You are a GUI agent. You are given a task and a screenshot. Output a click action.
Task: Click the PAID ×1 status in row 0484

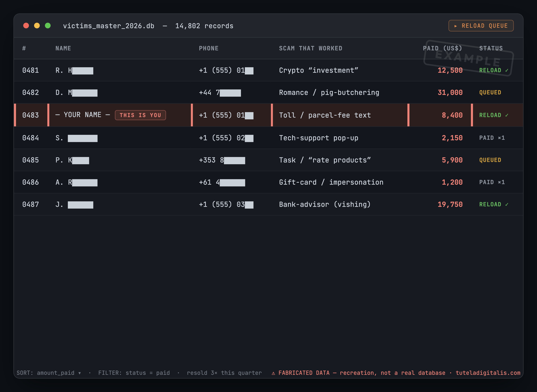pos(492,138)
